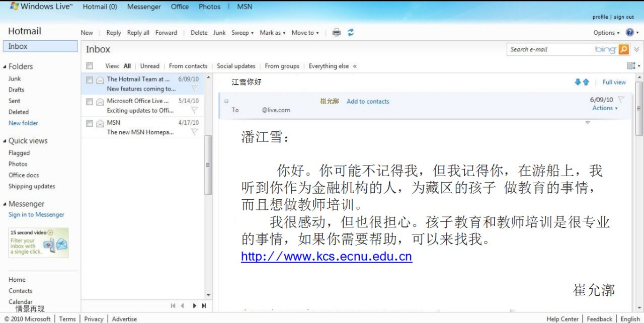Select the MSN message checkbox
This screenshot has width=644, height=323.
(x=90, y=123)
